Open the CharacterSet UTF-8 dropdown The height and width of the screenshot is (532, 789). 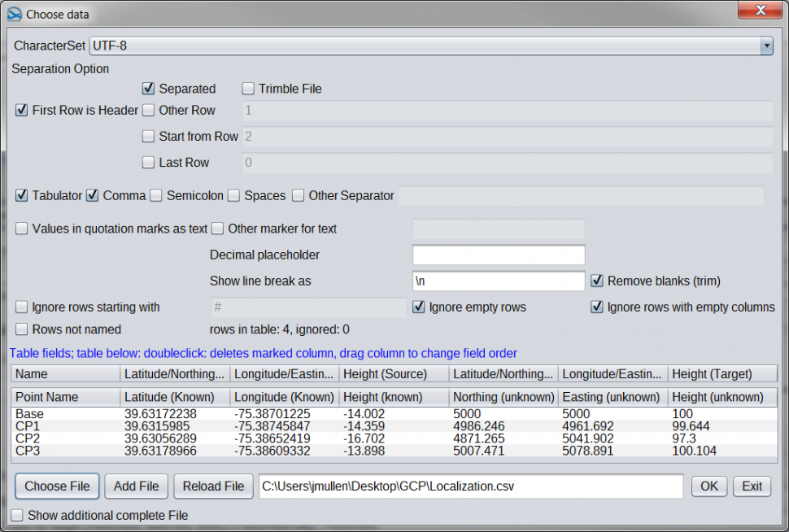pyautogui.click(x=765, y=46)
